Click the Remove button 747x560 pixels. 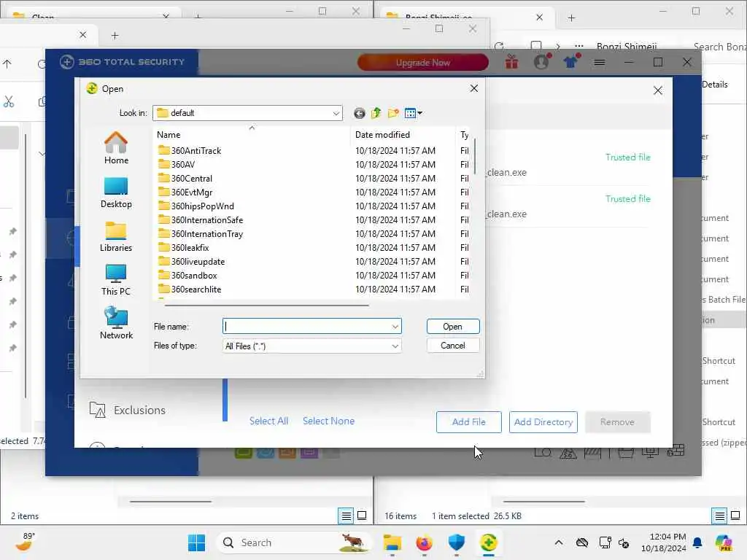tap(617, 422)
